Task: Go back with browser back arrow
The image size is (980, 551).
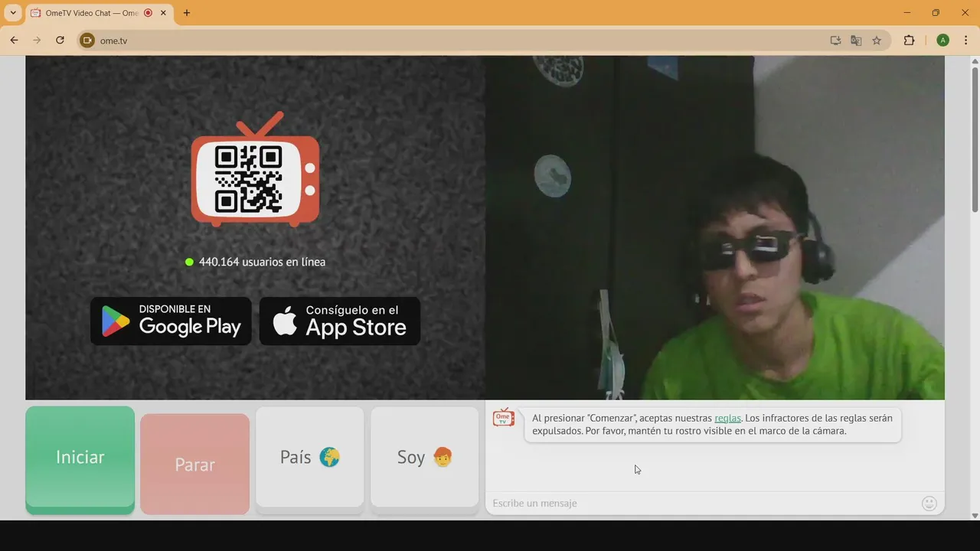Action: 14,41
